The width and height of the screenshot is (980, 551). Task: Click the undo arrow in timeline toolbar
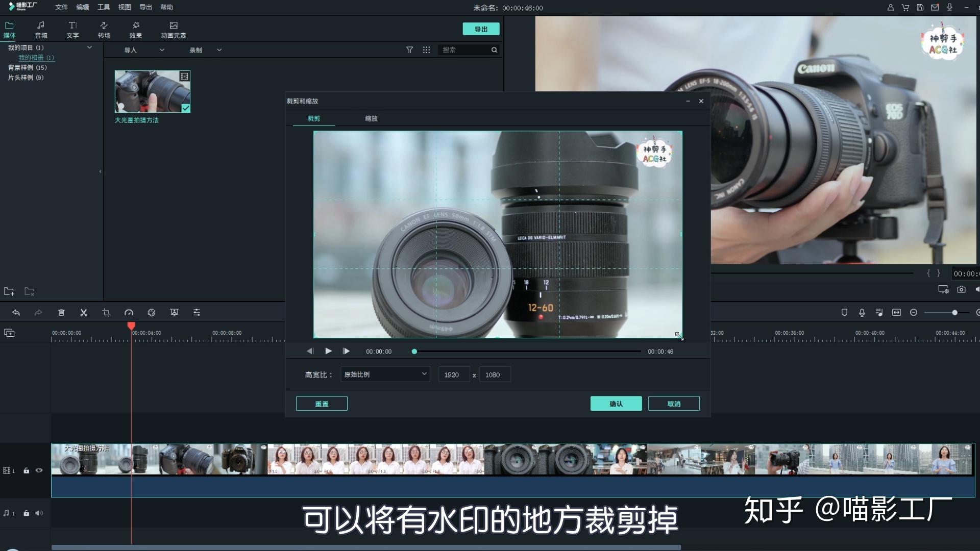pos(16,312)
